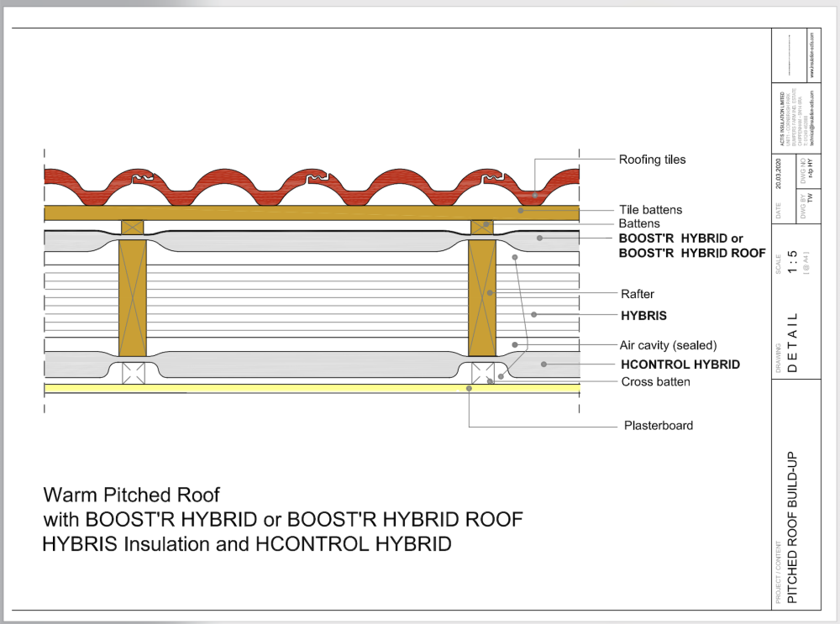The width and height of the screenshot is (840, 624).
Task: Click the 'Tile battens' label
Action: click(x=650, y=209)
